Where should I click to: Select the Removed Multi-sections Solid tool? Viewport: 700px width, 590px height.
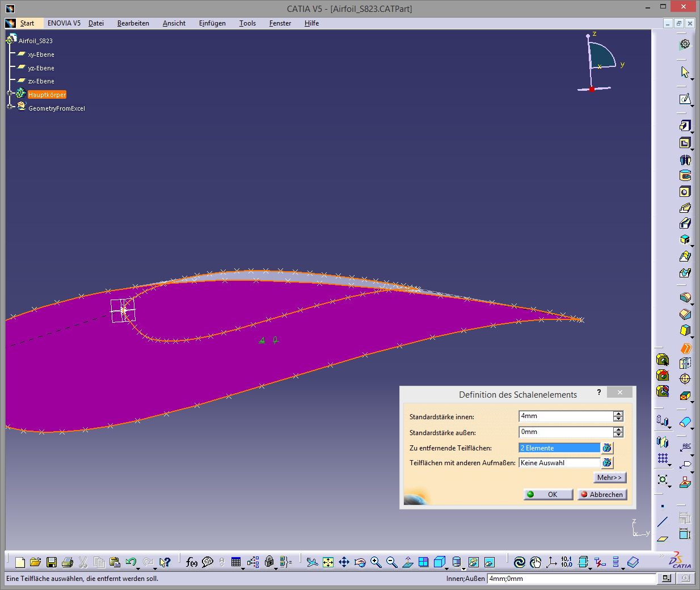(685, 273)
